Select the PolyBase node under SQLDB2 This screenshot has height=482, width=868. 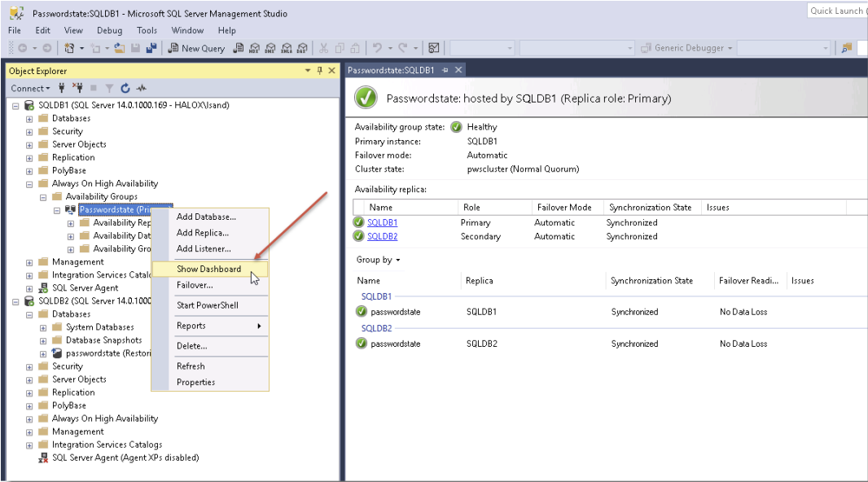point(68,405)
